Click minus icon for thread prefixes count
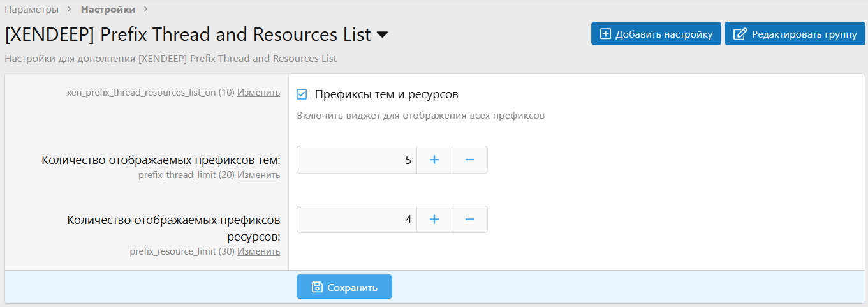 pyautogui.click(x=470, y=160)
